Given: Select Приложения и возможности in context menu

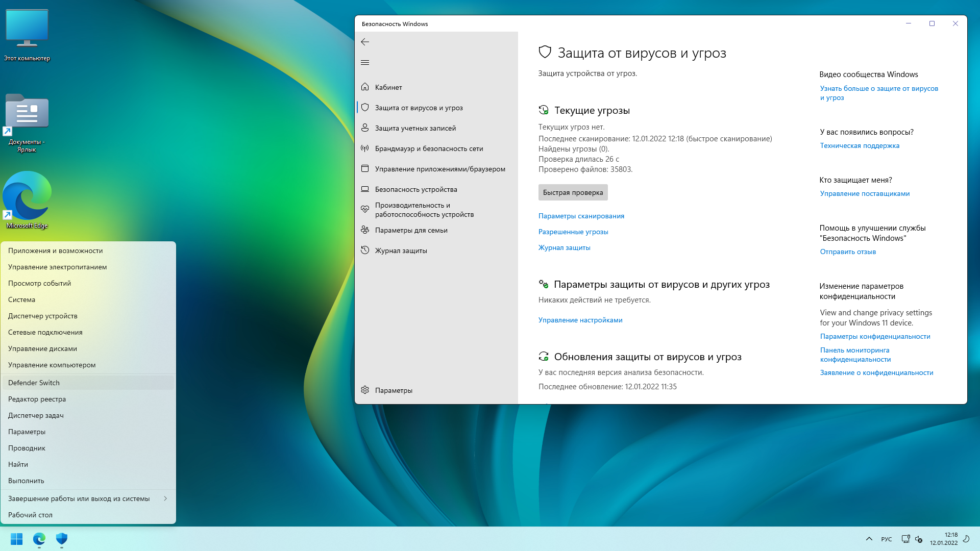Looking at the screenshot, I should tap(88, 251).
